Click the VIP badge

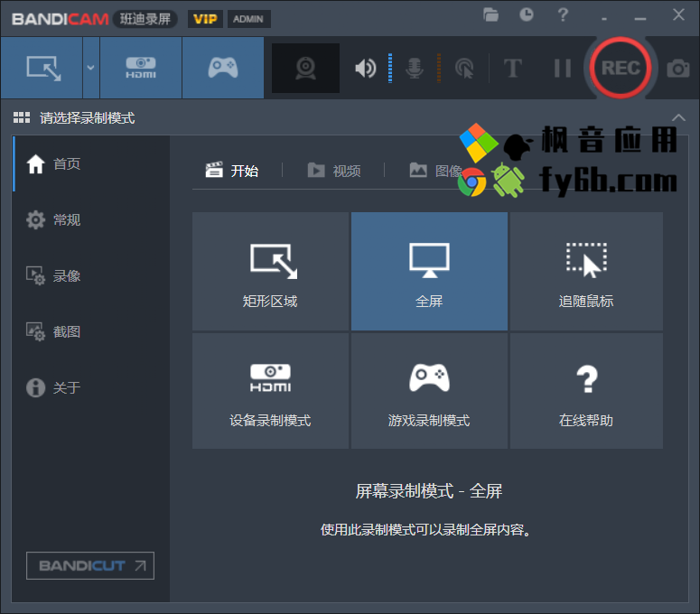205,19
